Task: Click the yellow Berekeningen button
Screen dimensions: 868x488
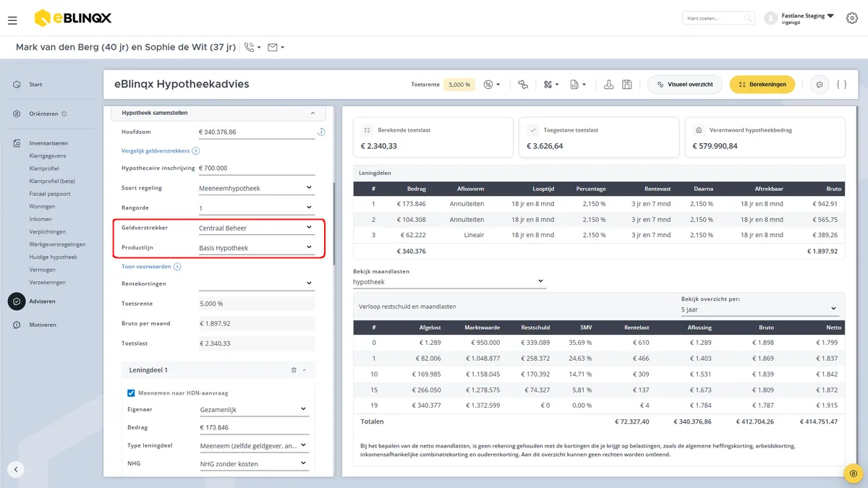Action: pos(762,85)
